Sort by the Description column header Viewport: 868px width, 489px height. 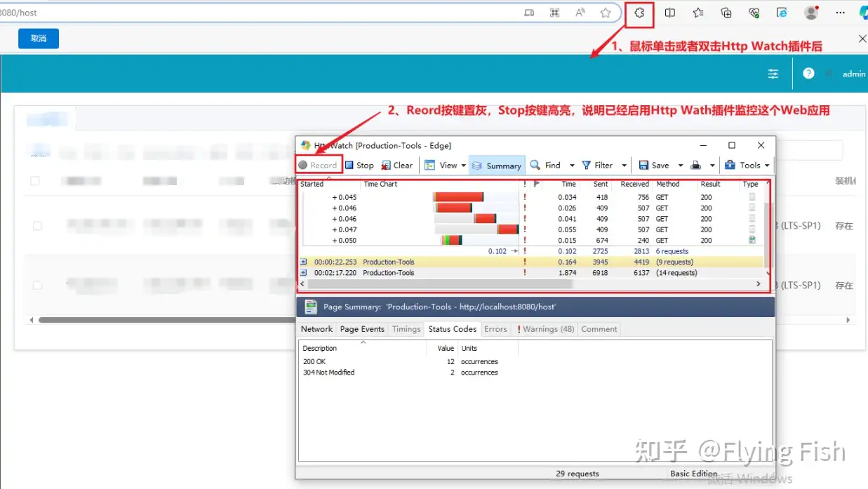pos(320,348)
